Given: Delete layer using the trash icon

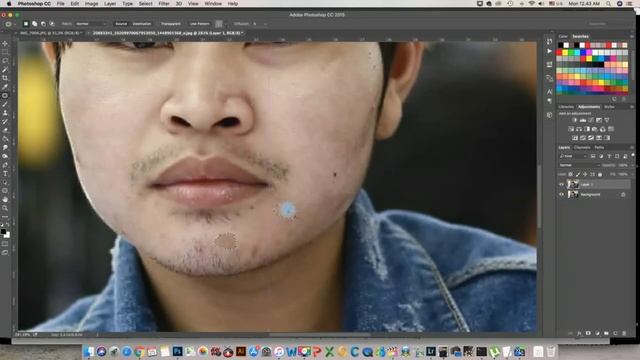Looking at the screenshot, I should click(x=624, y=333).
